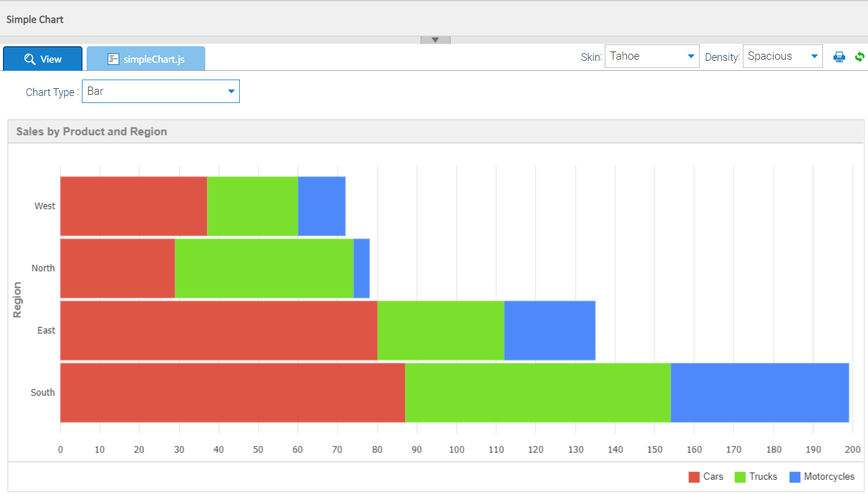Click the Sales by Product and Region title
The height and width of the screenshot is (495, 868).
pyautogui.click(x=91, y=131)
